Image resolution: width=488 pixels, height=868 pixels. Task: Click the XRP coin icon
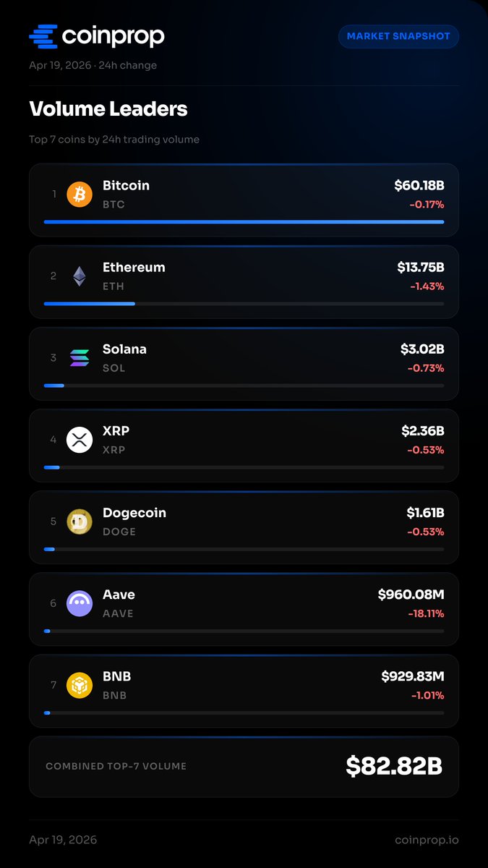point(80,440)
